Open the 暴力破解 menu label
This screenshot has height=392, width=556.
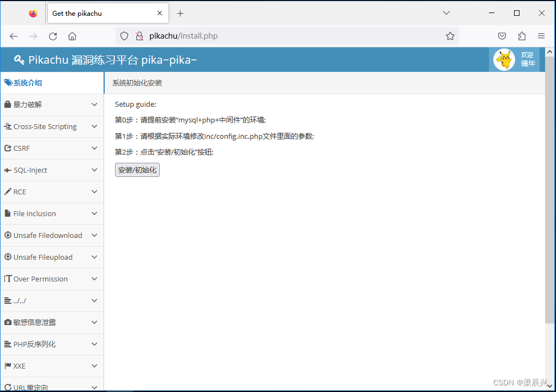click(28, 105)
